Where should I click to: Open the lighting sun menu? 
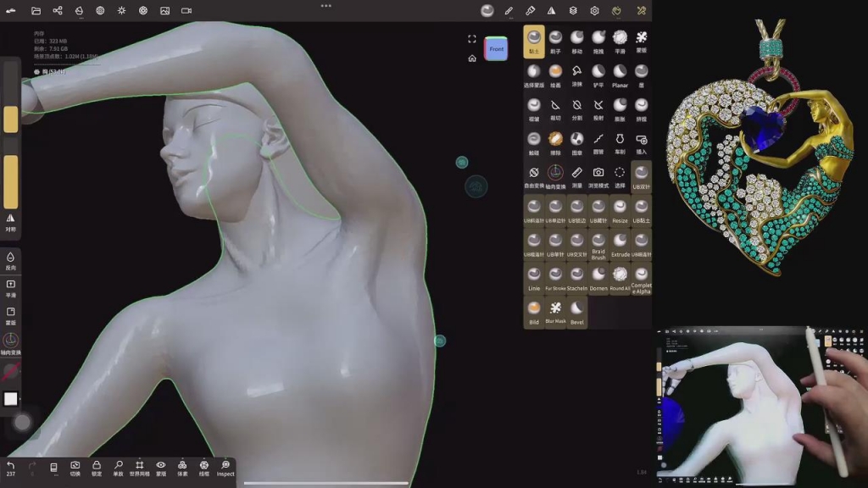[122, 10]
